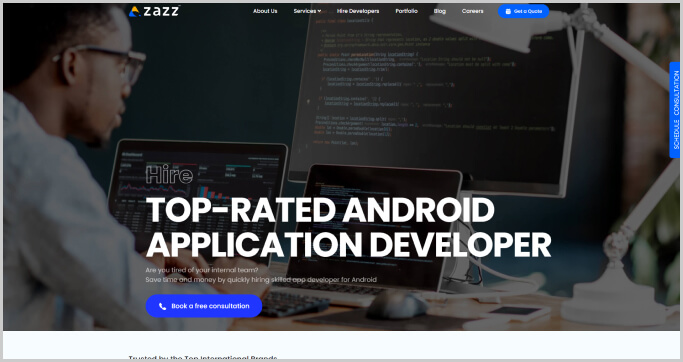Open the Portfolio nav link
Viewport: 683px width, 362px height.
pyautogui.click(x=406, y=11)
